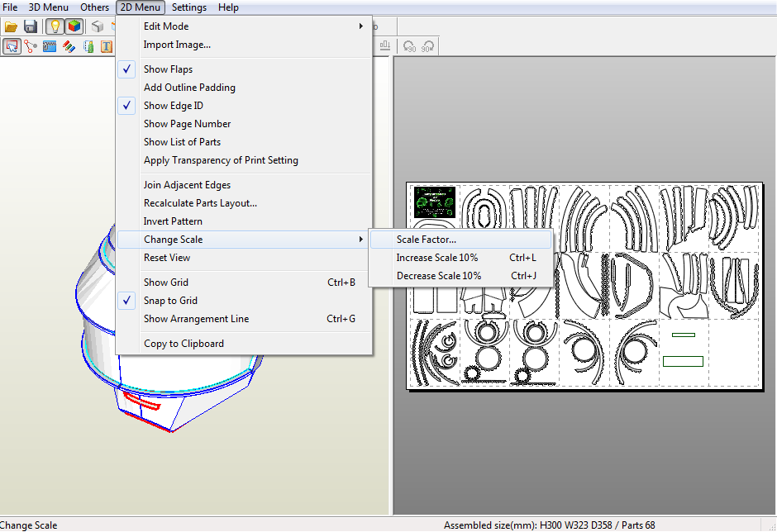Open the Change Scale submenu
Screen dimensions: 777x532
pyautogui.click(x=174, y=239)
